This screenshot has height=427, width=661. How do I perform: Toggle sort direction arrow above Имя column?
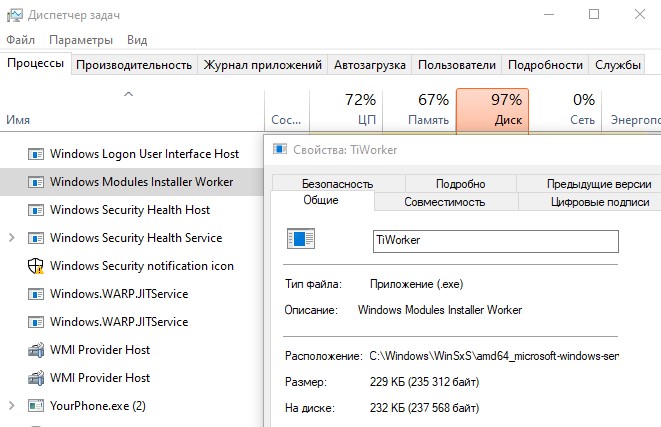tap(129, 94)
